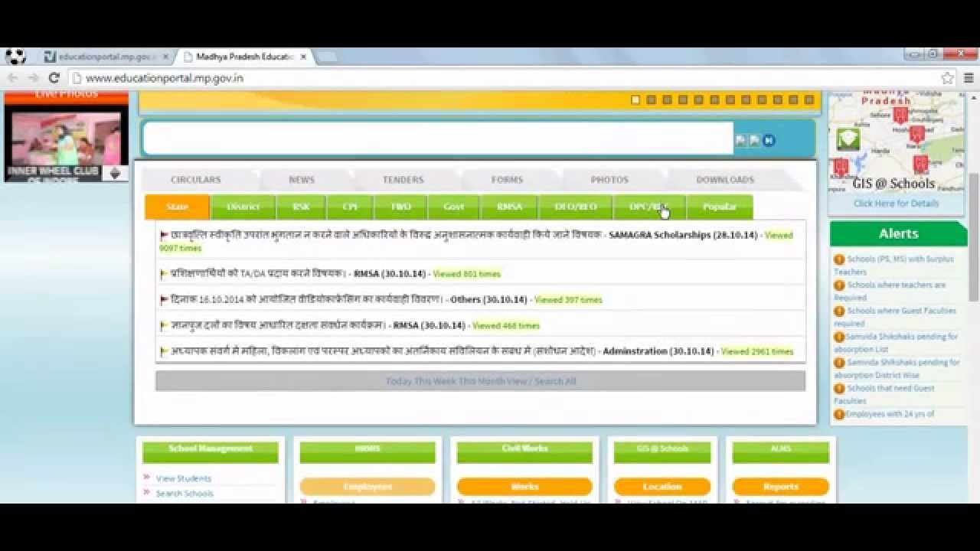Click the green layers icon on map
Viewport: 980px width, 551px height.
(x=848, y=139)
